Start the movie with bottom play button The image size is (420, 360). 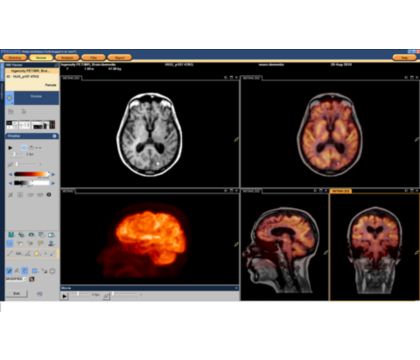click(x=65, y=296)
